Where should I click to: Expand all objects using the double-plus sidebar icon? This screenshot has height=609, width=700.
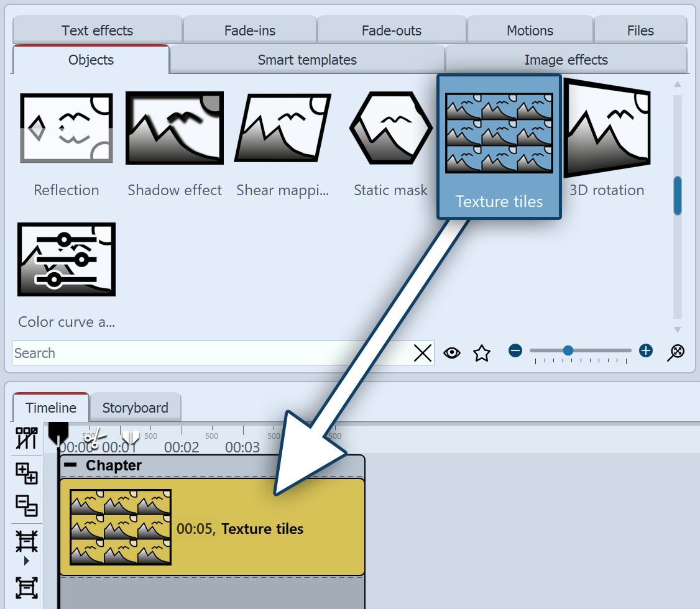tap(28, 474)
